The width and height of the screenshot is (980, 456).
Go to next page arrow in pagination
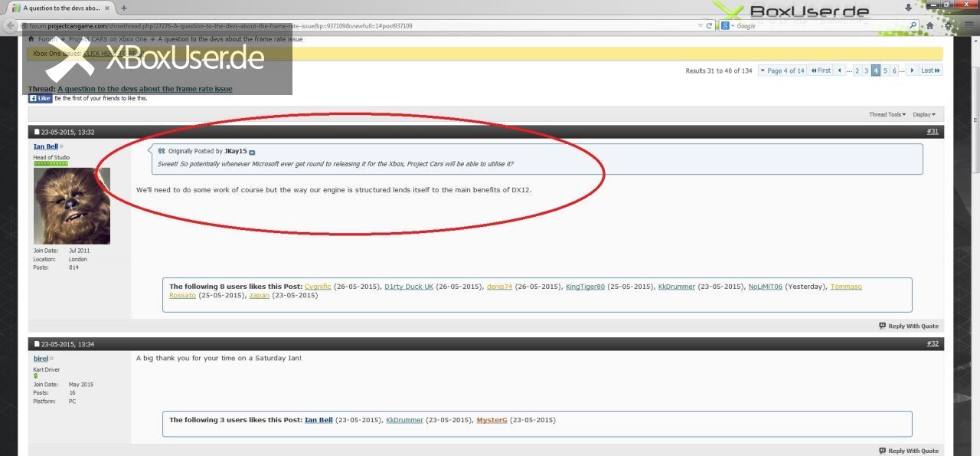click(x=911, y=70)
